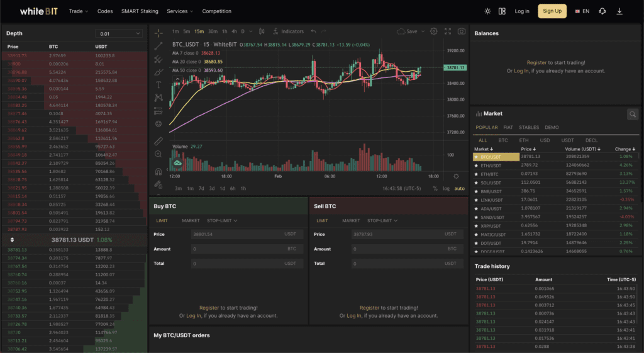Viewport: 644px width, 353px height.
Task: Select the ruler measure tool
Action: tap(158, 142)
